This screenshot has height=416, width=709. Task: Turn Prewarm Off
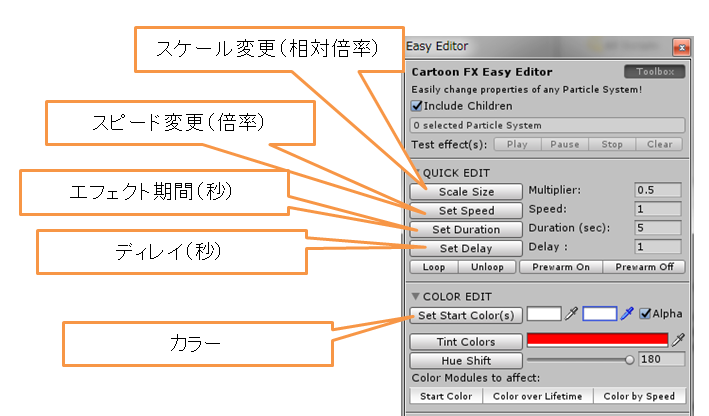tap(644, 267)
